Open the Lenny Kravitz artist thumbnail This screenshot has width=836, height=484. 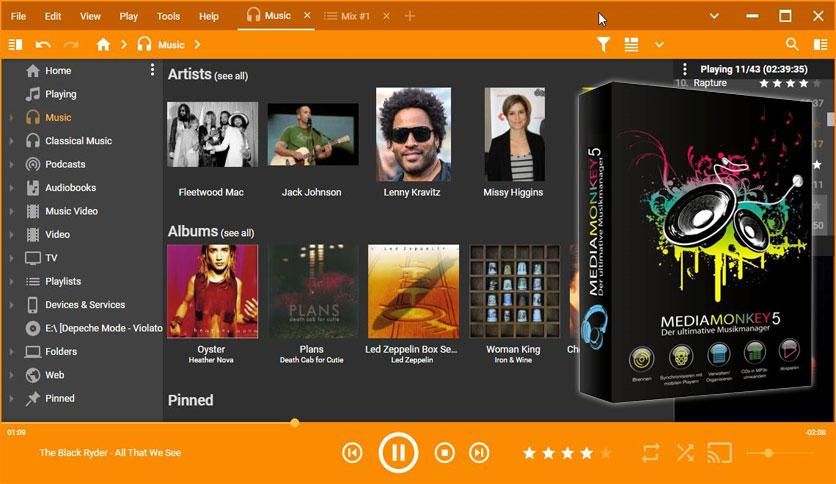click(x=413, y=134)
